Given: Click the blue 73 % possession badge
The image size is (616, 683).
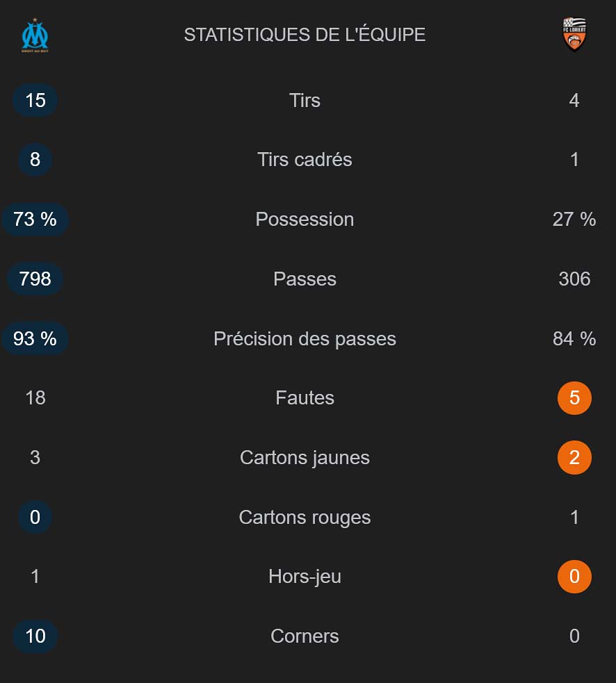Looking at the screenshot, I should coord(35,219).
